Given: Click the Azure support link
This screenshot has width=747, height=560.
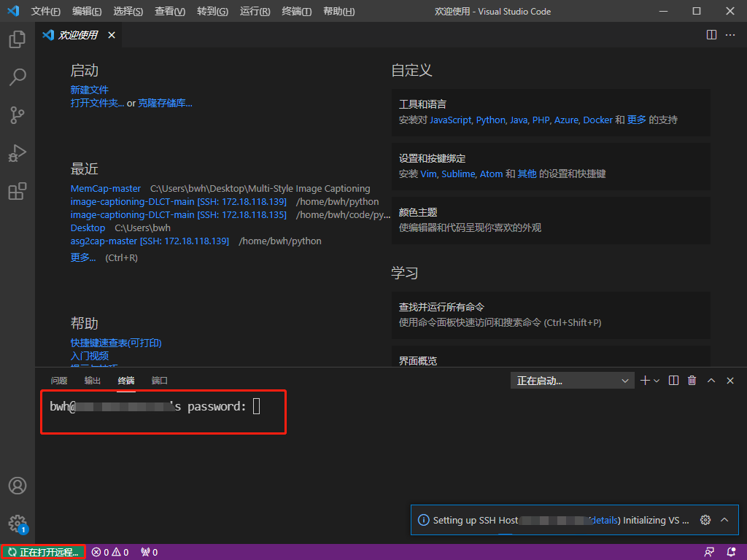Looking at the screenshot, I should [x=566, y=120].
